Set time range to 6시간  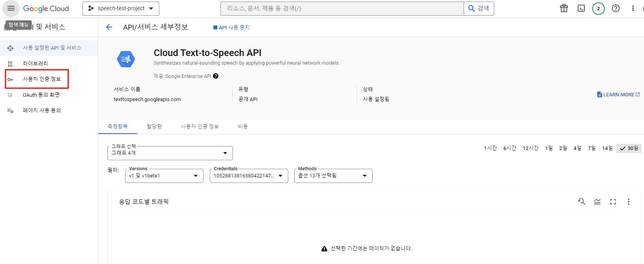click(x=510, y=148)
